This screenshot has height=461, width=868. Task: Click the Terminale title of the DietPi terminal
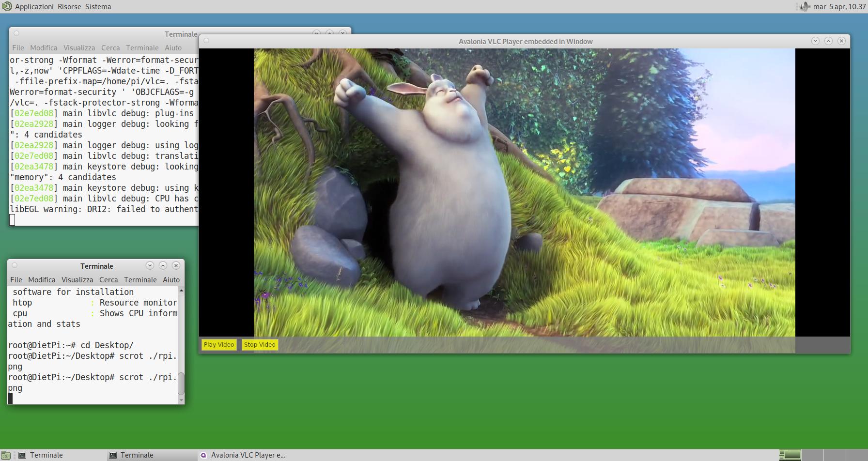click(x=97, y=266)
